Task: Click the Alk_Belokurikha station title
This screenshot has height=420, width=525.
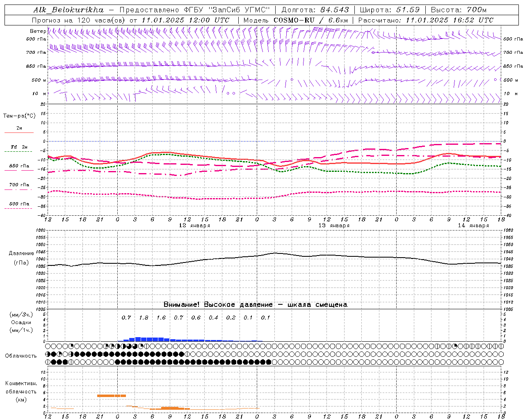Action: (x=68, y=10)
